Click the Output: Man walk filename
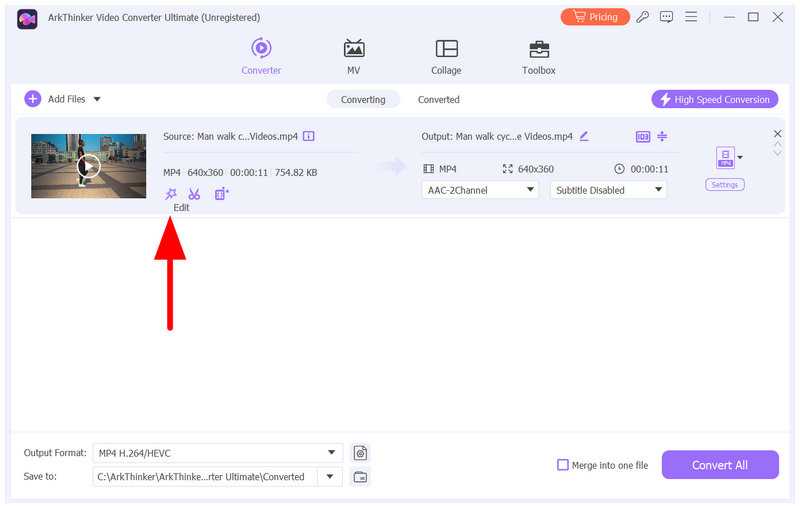The height and width of the screenshot is (508, 800). pyautogui.click(x=497, y=136)
